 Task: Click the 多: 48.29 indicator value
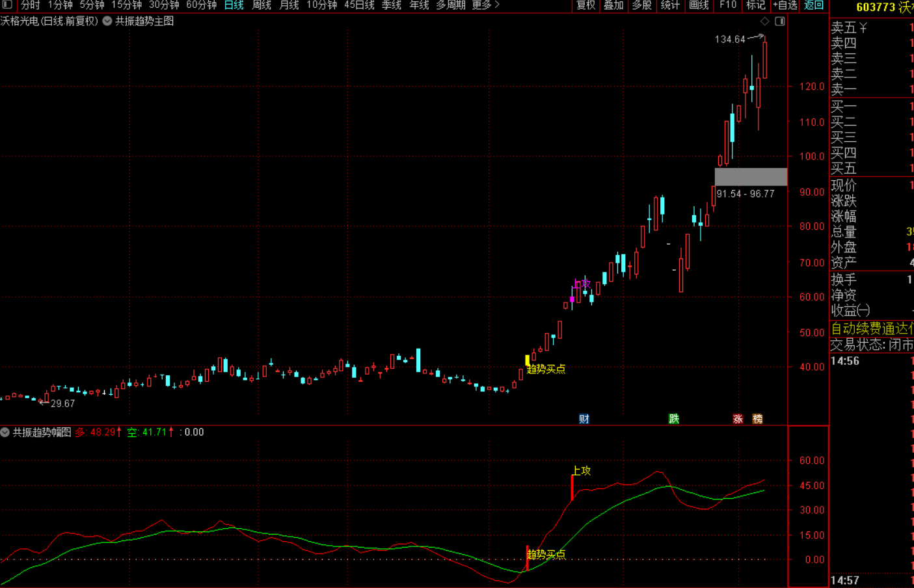point(98,432)
